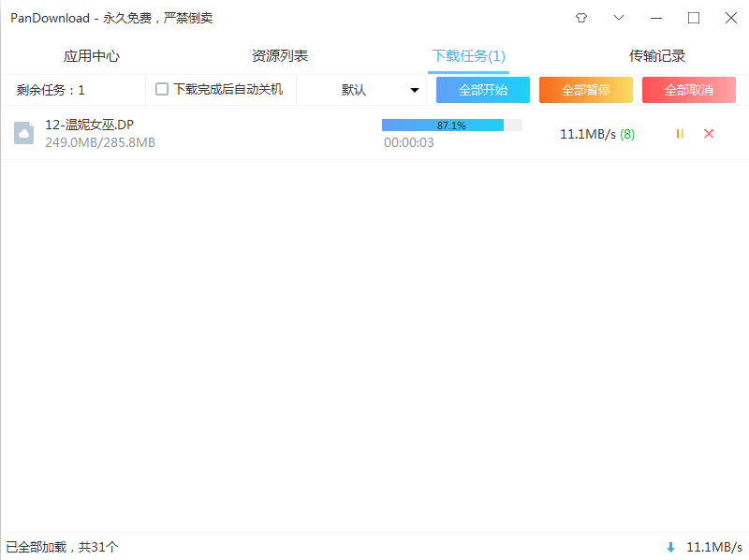Click the blue download arrow in status bar
Viewport: 749px width, 560px height.
tap(670, 548)
